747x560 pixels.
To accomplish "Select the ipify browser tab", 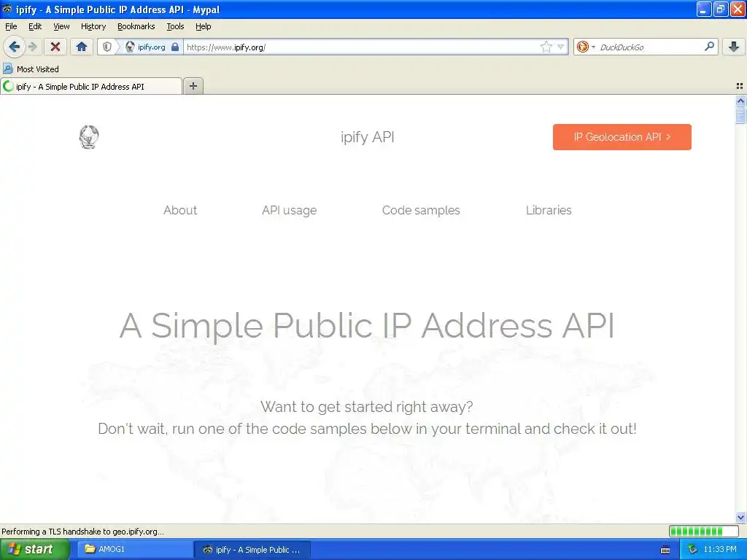I will coord(91,86).
